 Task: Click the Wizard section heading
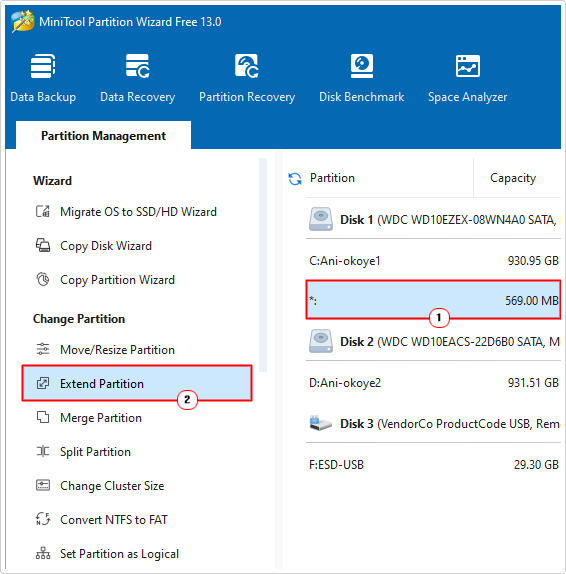pos(52,181)
